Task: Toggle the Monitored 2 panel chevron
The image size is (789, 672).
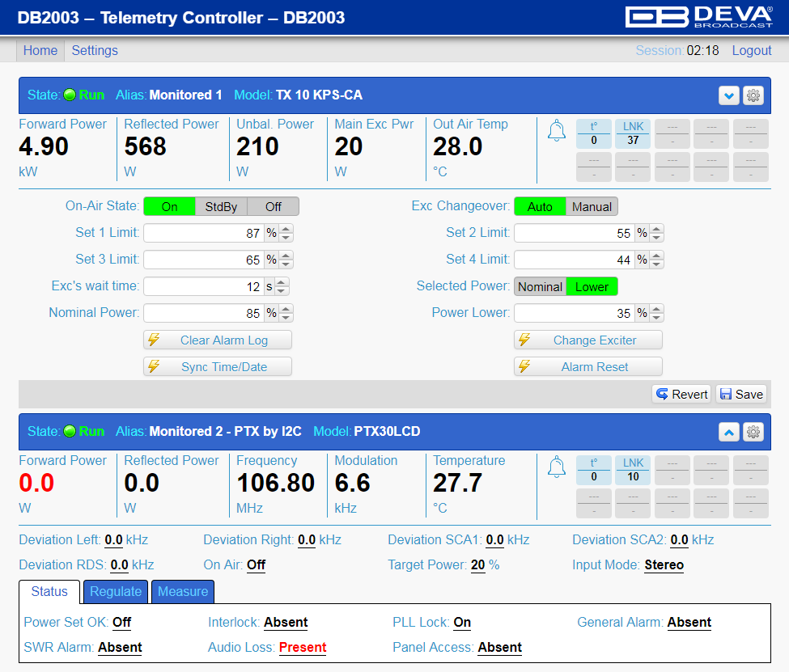Action: [728, 432]
